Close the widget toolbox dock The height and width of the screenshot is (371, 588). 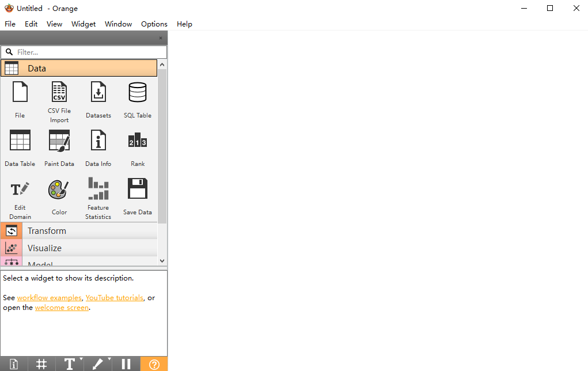(x=161, y=38)
